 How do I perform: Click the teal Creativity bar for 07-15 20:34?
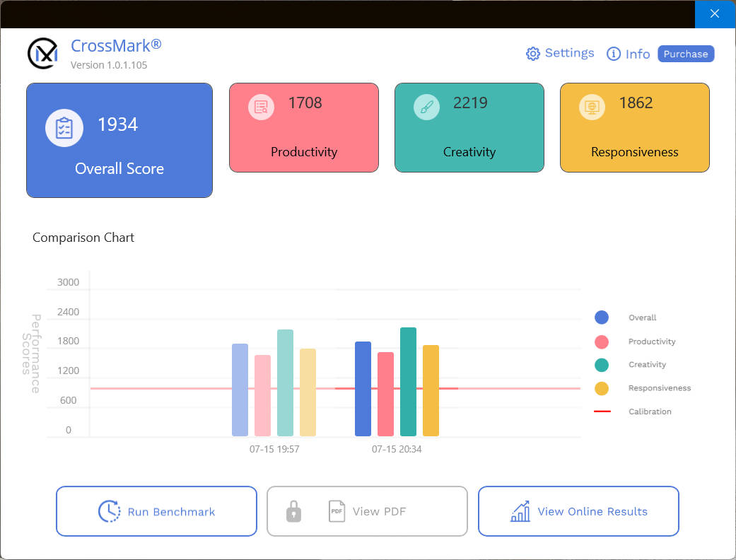click(x=408, y=382)
